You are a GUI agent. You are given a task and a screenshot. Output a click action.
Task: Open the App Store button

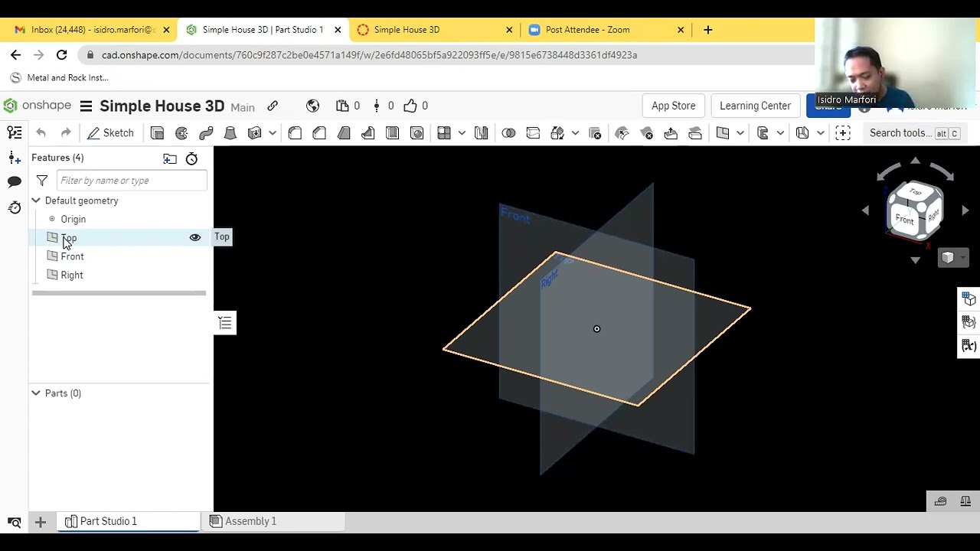(x=674, y=106)
